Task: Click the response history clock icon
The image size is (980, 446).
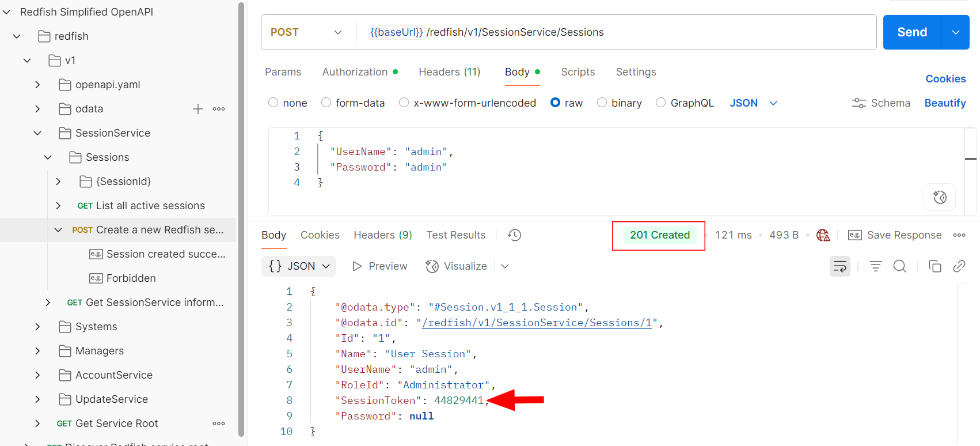Action: (x=514, y=235)
